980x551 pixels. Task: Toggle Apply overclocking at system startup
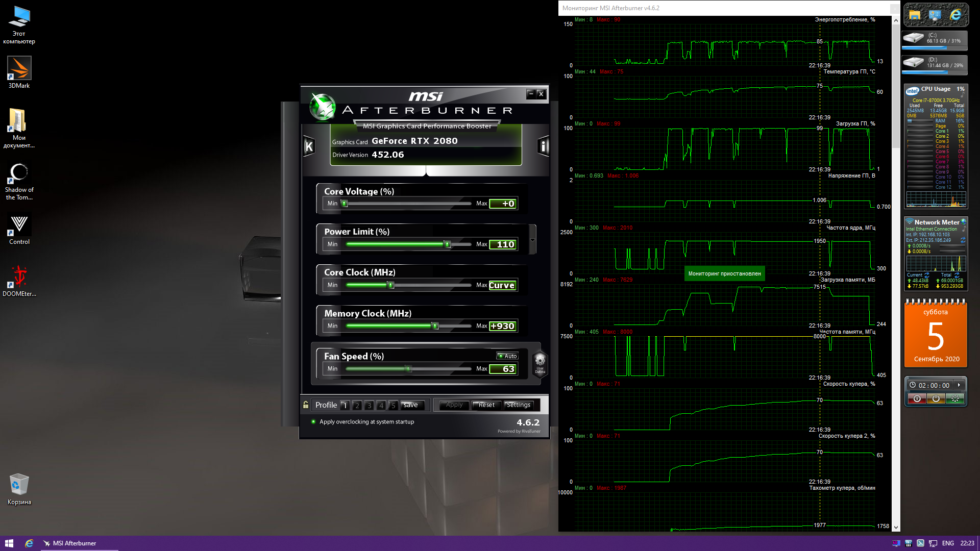pyautogui.click(x=314, y=422)
